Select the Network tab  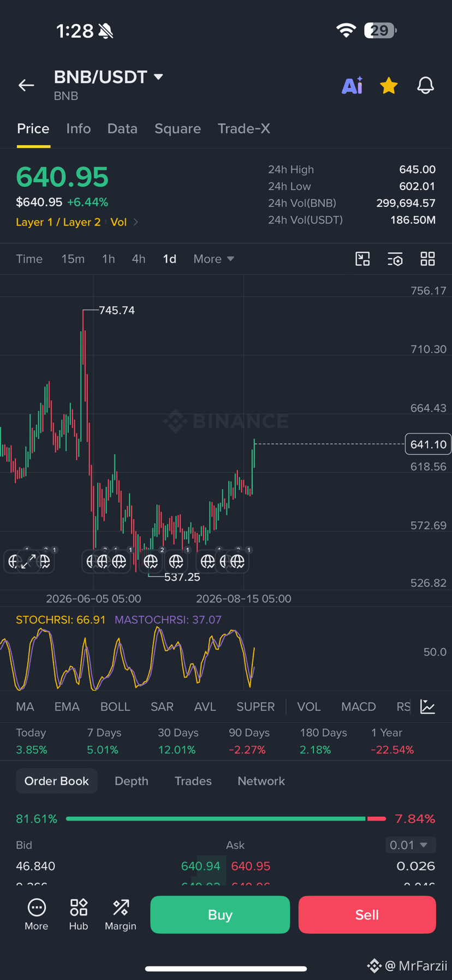coord(261,781)
